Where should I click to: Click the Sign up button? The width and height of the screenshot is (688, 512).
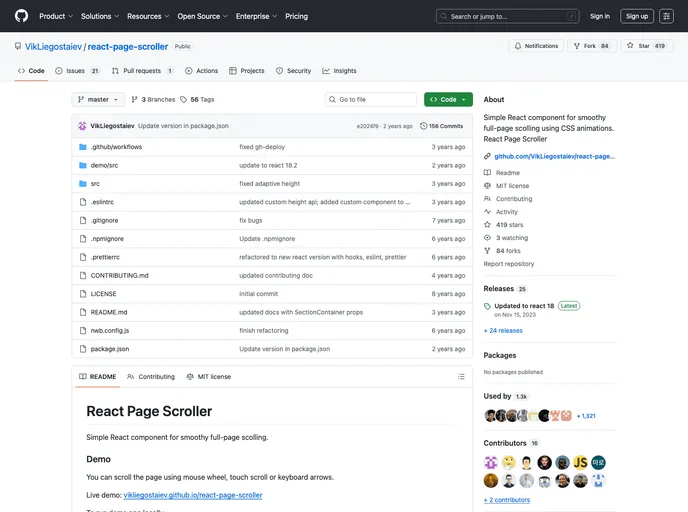(x=637, y=16)
